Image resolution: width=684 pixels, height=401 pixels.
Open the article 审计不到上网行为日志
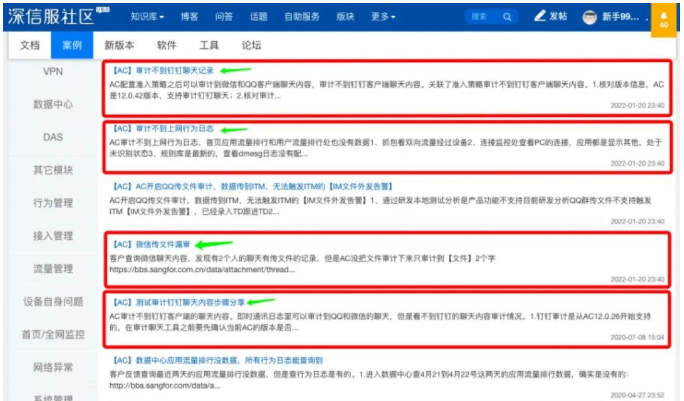pyautogui.click(x=164, y=129)
